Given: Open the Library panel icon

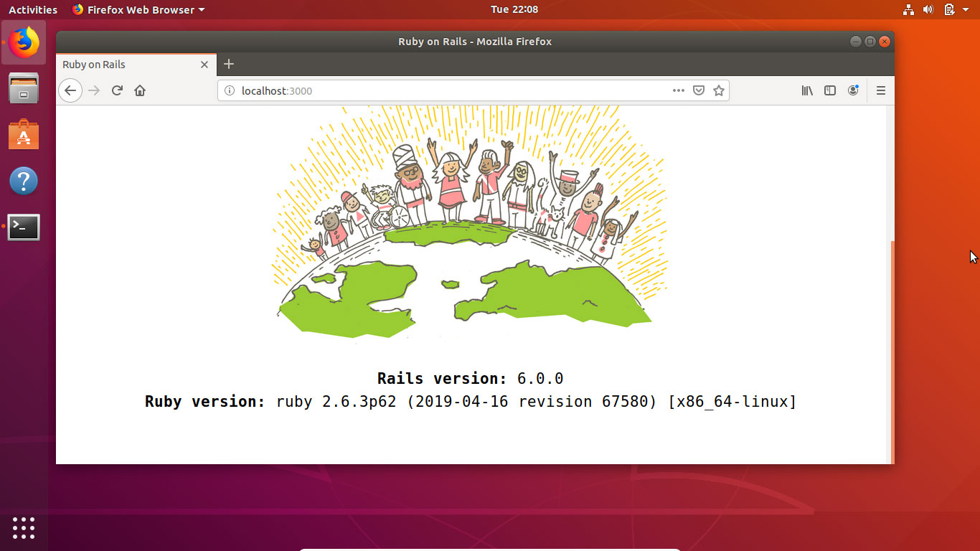Looking at the screenshot, I should [x=807, y=90].
